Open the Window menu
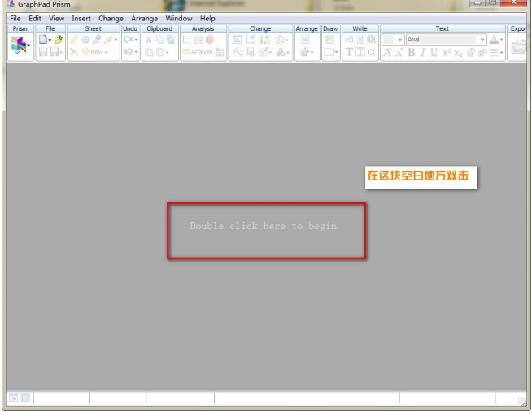This screenshot has width=532, height=412. coord(179,19)
